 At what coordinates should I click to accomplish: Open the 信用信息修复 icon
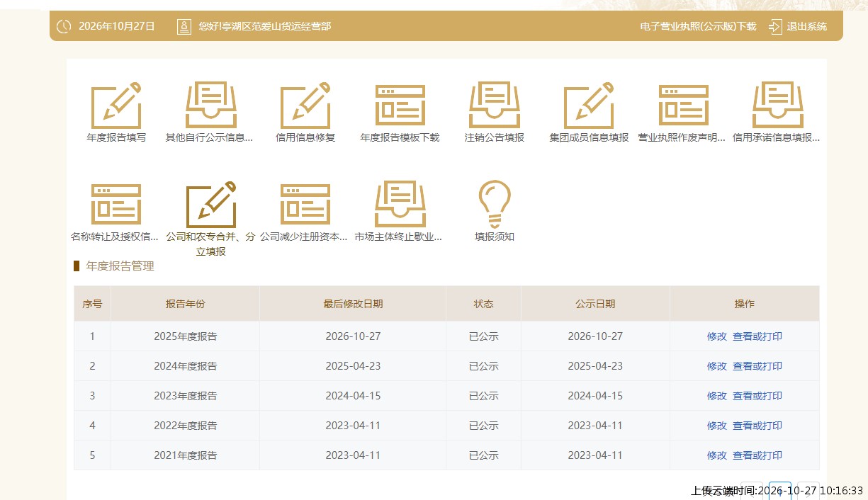(305, 106)
